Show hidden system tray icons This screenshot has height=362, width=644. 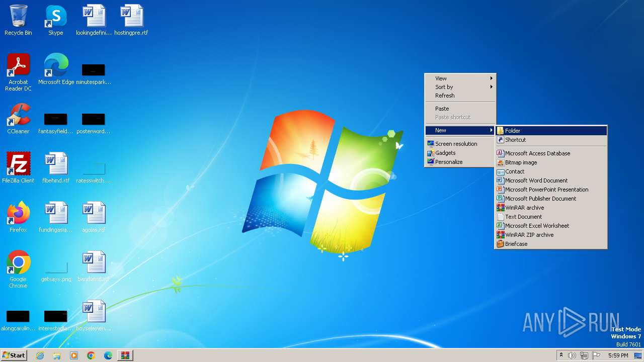561,355
